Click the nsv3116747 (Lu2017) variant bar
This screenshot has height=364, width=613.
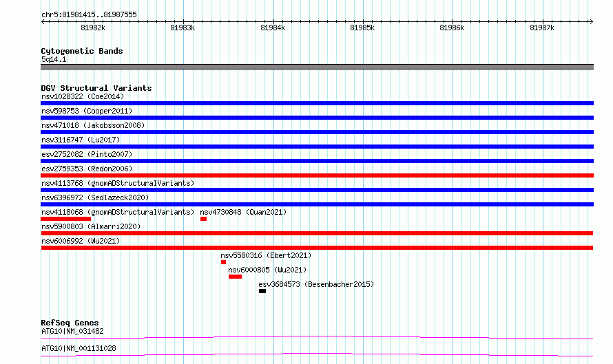tap(317, 147)
